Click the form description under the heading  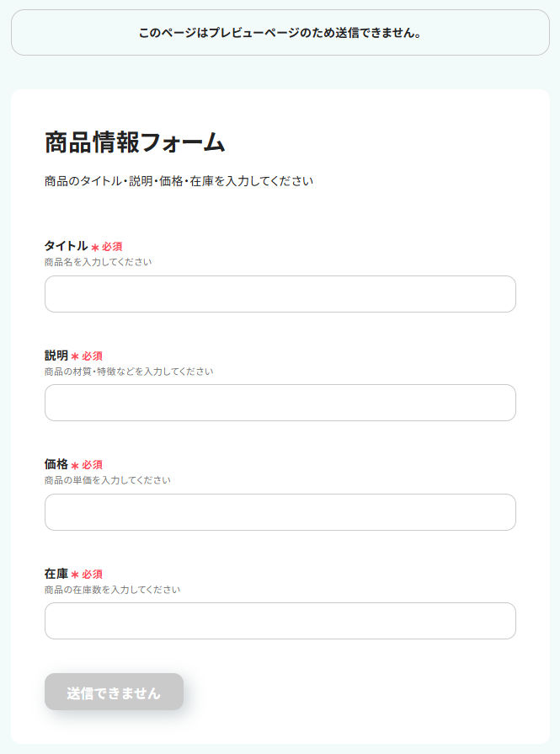click(x=179, y=181)
